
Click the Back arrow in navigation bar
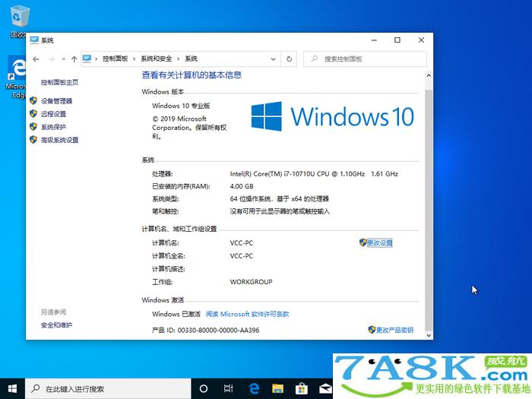pos(36,59)
